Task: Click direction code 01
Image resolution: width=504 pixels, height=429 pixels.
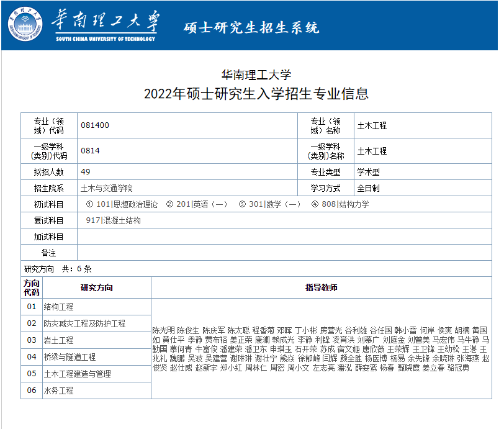Action: click(32, 307)
